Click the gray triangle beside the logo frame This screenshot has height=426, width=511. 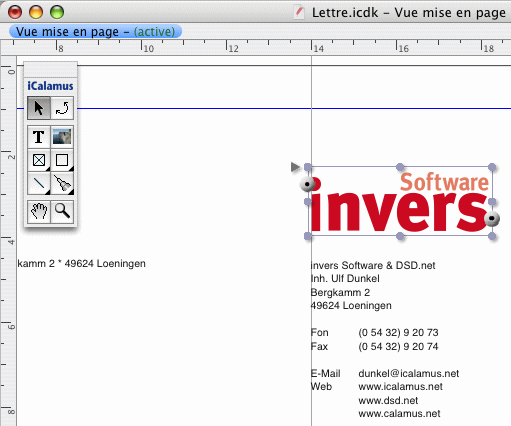(x=295, y=167)
